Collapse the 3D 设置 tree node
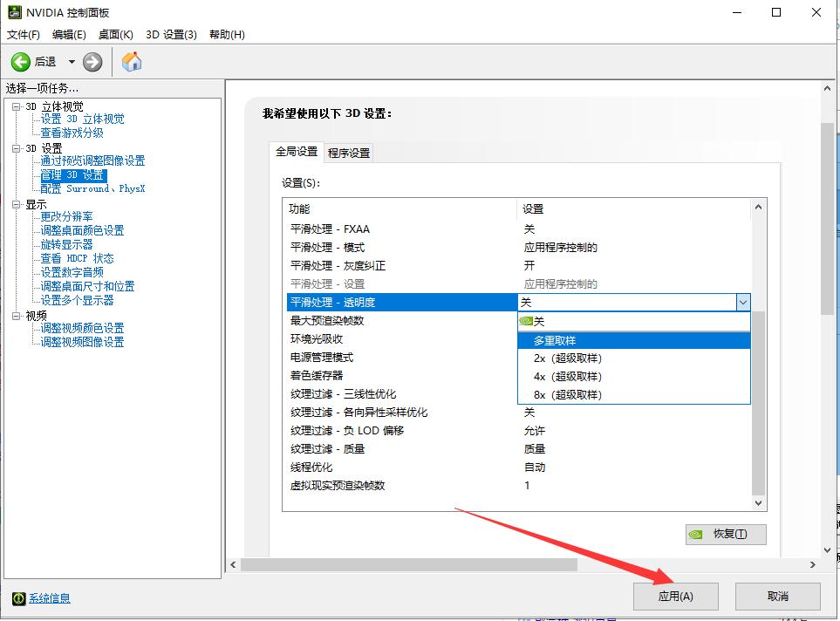The width and height of the screenshot is (840, 621). pos(16,148)
